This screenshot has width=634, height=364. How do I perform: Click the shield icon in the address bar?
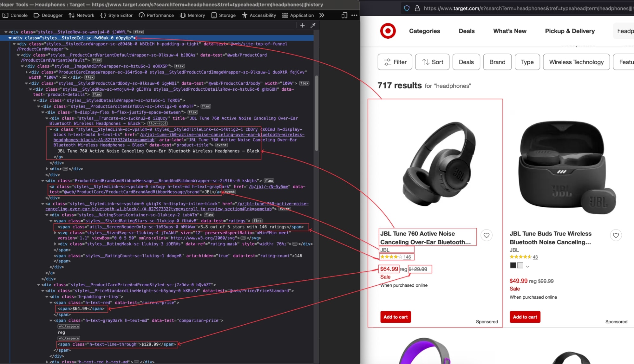pos(406,8)
